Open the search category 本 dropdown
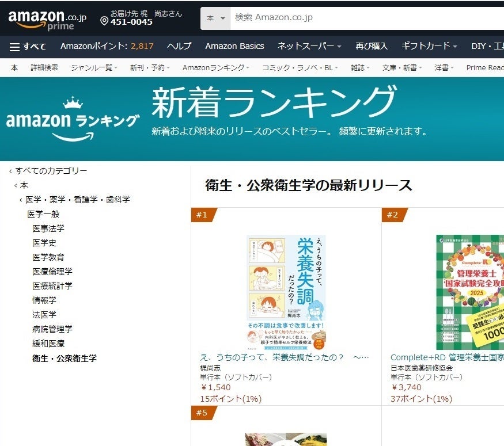 (x=215, y=18)
